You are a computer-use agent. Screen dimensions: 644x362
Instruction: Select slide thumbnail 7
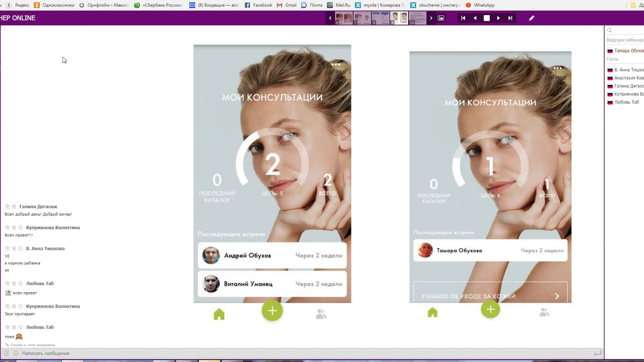[362, 19]
